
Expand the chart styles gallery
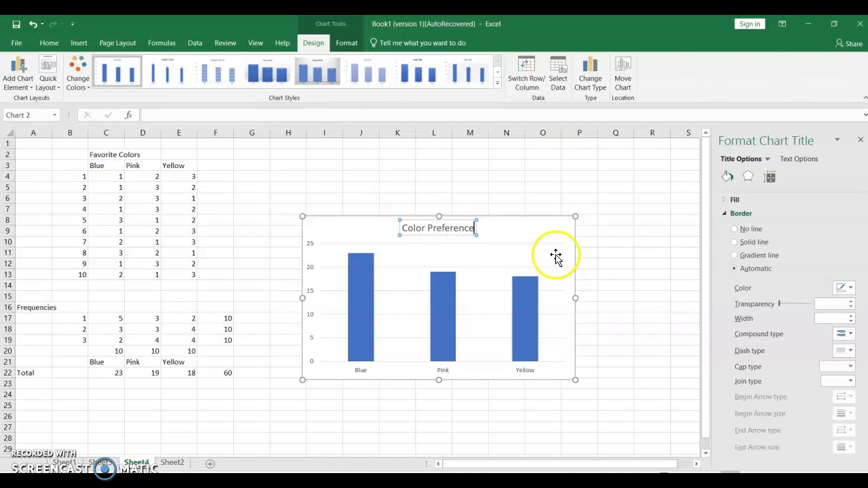(x=497, y=83)
